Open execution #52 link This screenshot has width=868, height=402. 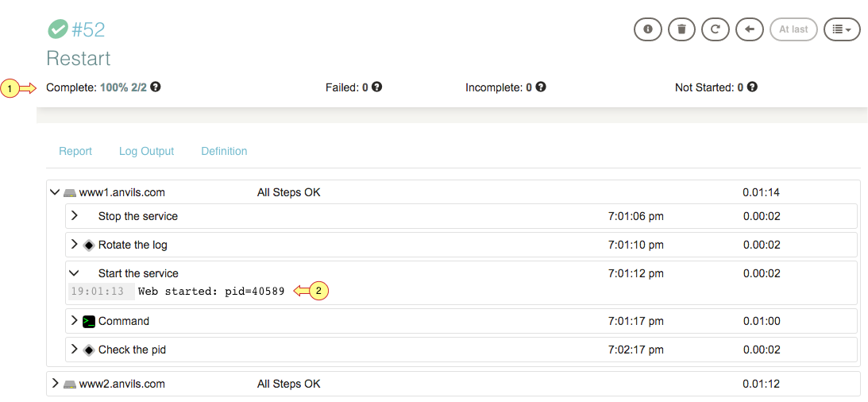pos(89,29)
